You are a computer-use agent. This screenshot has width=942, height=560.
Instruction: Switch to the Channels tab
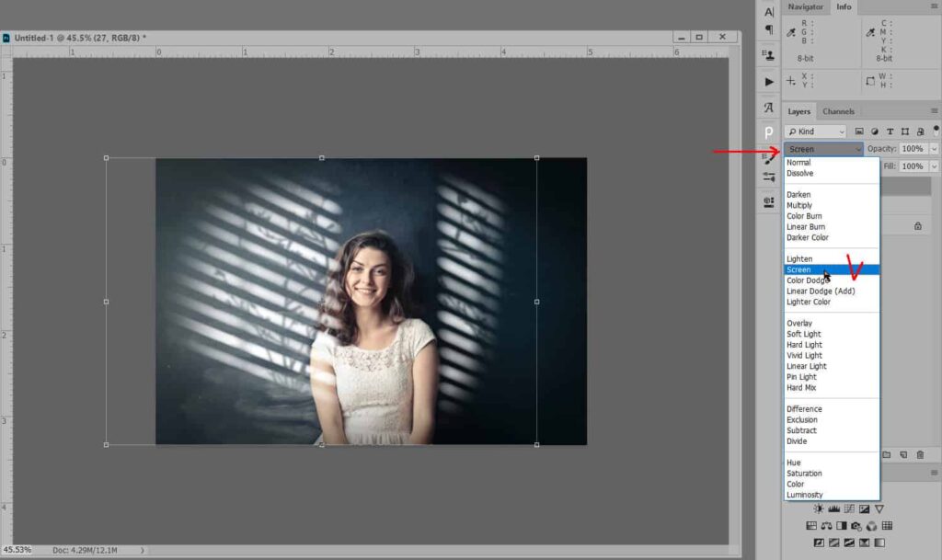pos(838,111)
